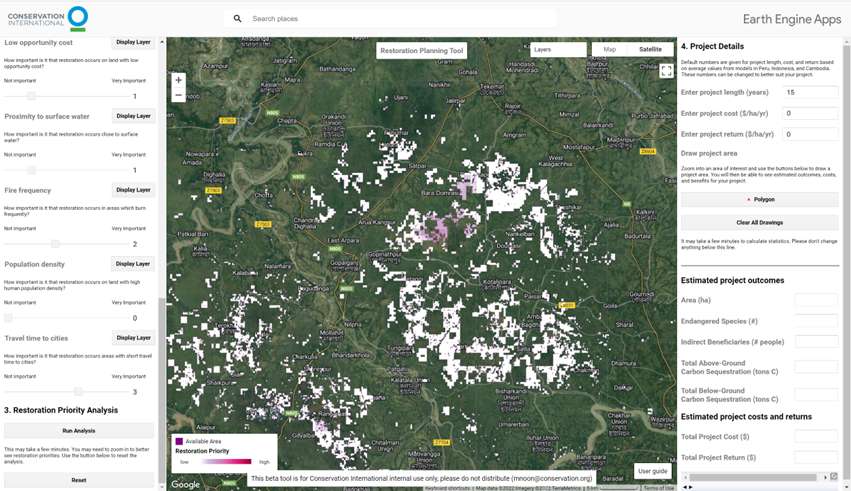Open the User guide
Image resolution: width=851 pixels, height=491 pixels.
pos(652,471)
